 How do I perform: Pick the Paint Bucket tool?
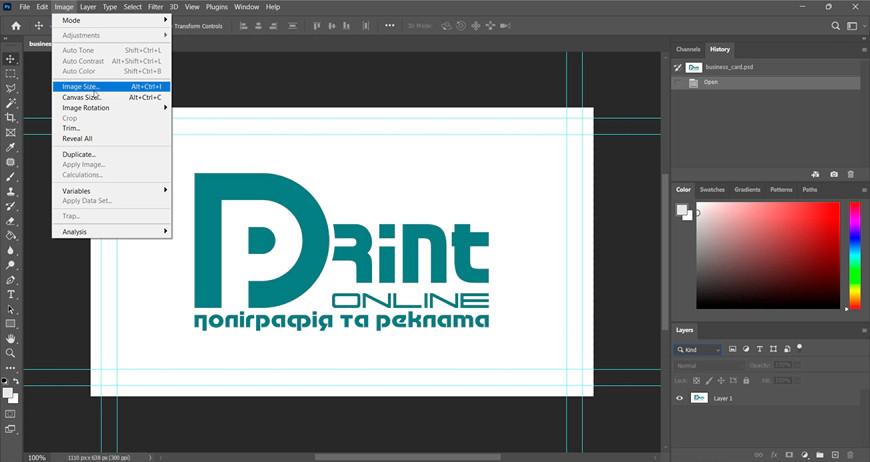tap(11, 236)
